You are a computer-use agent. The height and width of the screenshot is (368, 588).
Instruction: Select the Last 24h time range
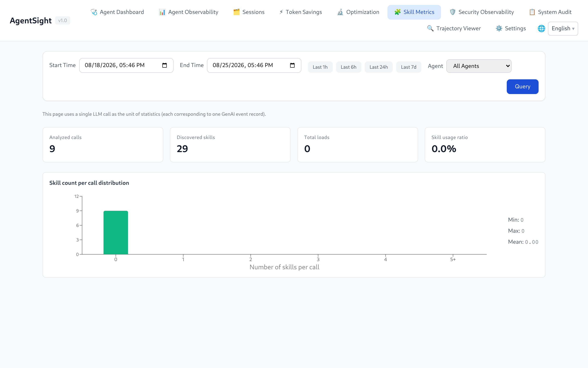coord(379,67)
